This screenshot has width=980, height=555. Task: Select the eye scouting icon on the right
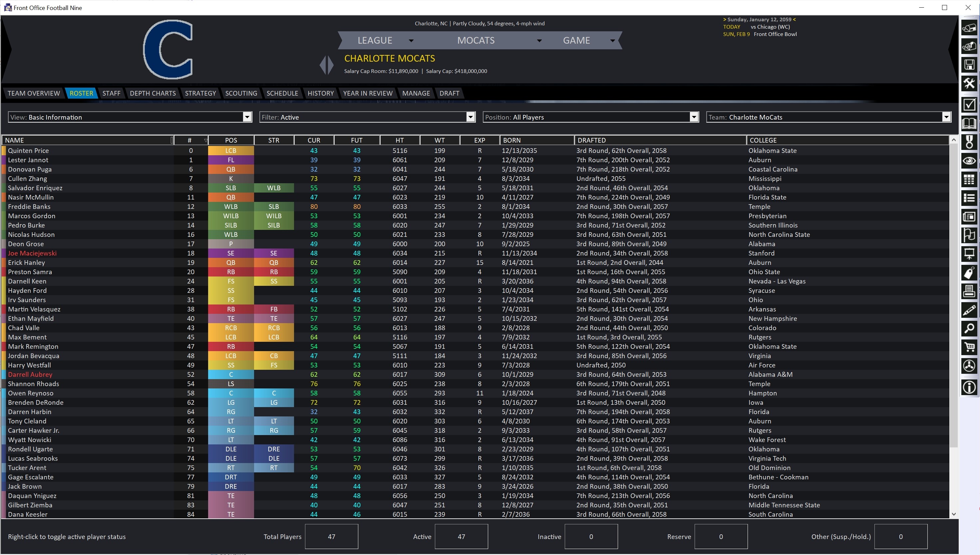[x=970, y=161]
